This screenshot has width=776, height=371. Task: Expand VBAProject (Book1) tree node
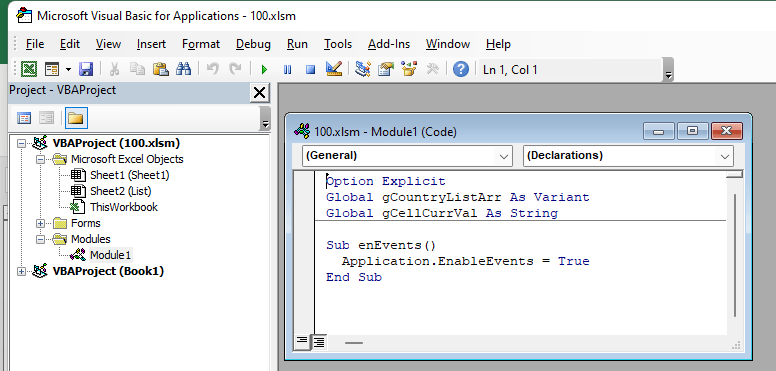click(x=21, y=272)
